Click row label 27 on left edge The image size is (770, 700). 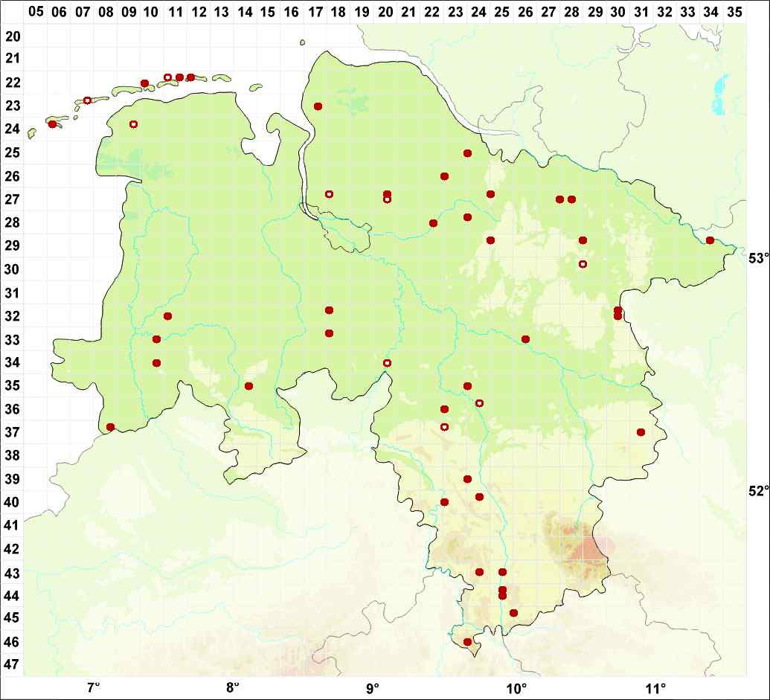tap(13, 199)
